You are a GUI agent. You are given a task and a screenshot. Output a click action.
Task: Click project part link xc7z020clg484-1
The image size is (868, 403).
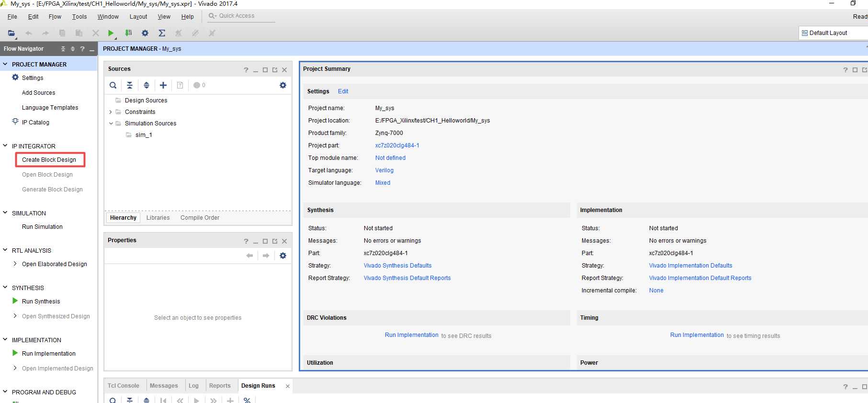point(397,146)
